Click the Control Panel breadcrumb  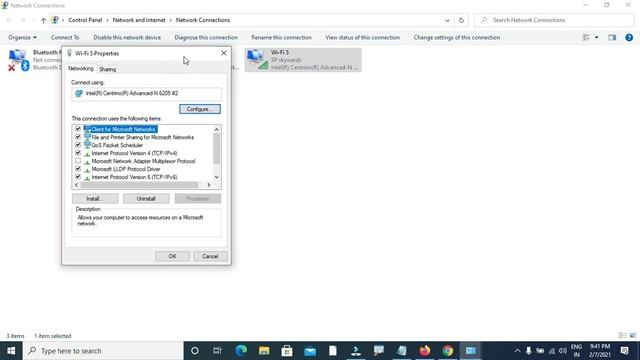tap(85, 20)
